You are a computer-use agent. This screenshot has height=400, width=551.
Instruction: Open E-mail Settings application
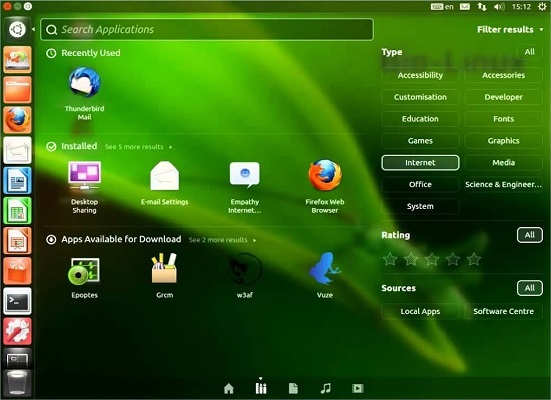pos(164,183)
